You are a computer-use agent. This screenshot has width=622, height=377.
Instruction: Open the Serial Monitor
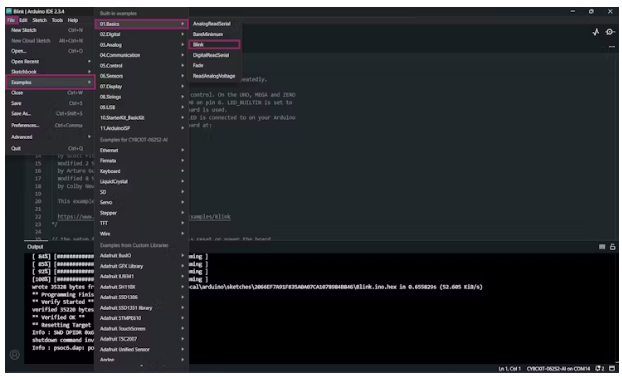click(x=610, y=32)
